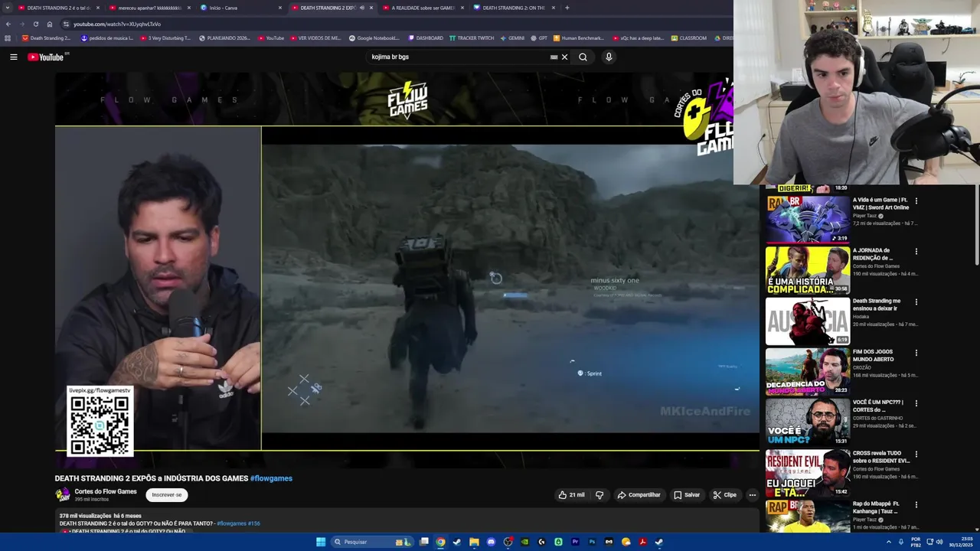Open the 'PLANEJANDO 2026' bookmark
Viewport: 980px width, 551px height.
pyautogui.click(x=224, y=37)
